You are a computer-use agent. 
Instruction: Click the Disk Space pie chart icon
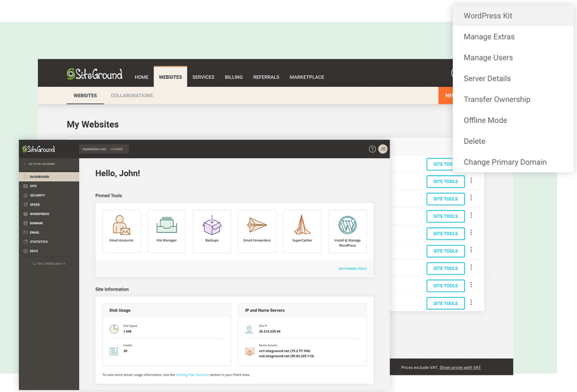114,329
